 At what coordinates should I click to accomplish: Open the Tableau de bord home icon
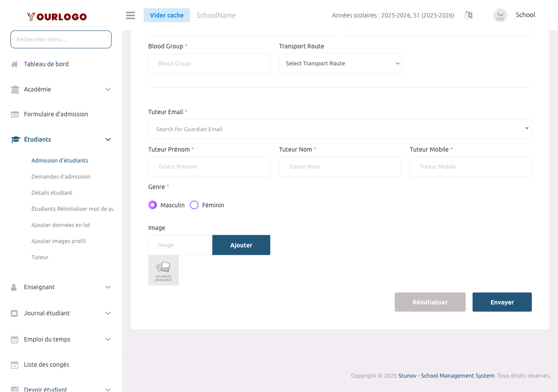(14, 64)
